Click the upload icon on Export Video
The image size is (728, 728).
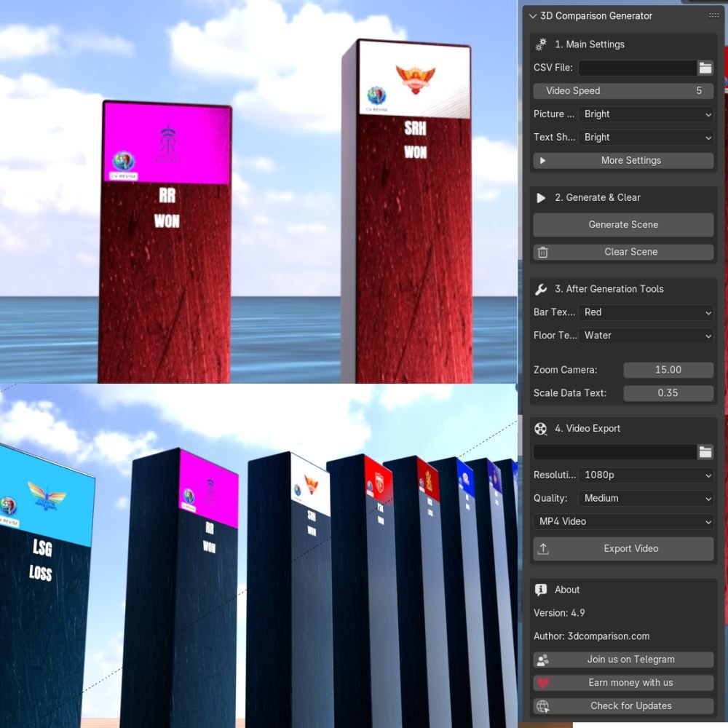(543, 548)
